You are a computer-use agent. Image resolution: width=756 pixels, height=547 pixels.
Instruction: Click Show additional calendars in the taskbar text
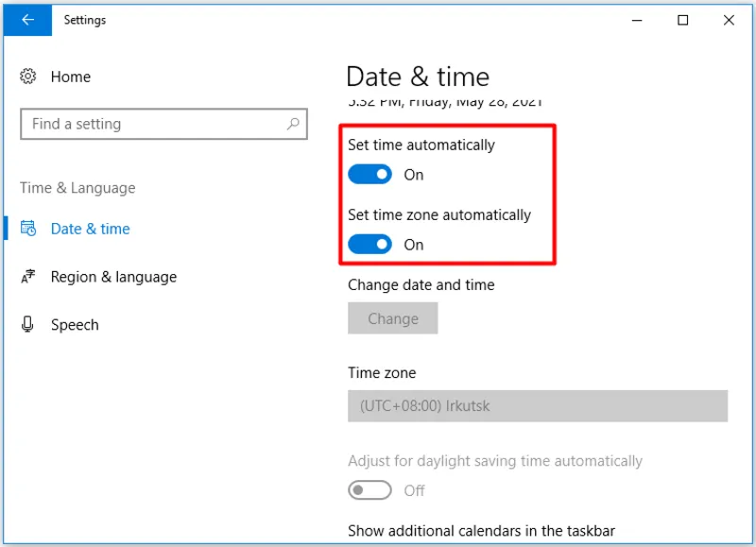(x=481, y=531)
